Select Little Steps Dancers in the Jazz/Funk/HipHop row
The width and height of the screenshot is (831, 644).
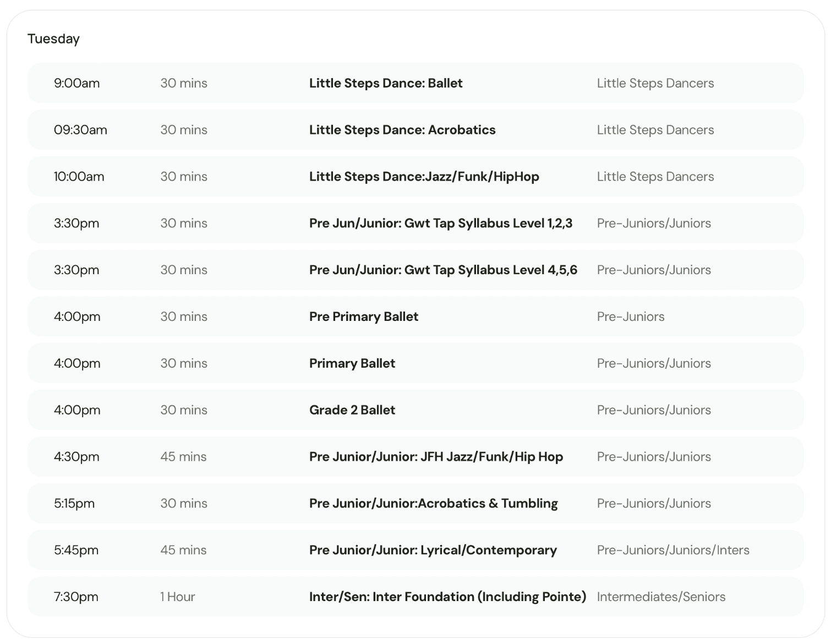[x=655, y=177]
